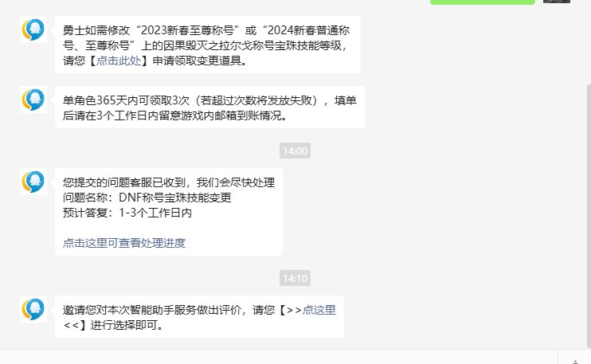
Task: Click the assistant avatar beside 邀请您 evaluation message
Action: [x=33, y=309]
